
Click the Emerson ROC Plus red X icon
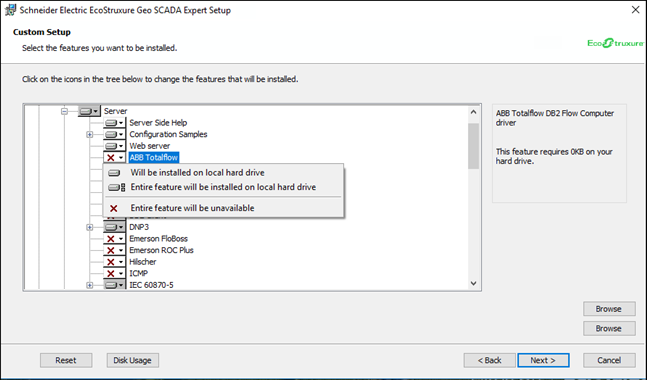point(114,250)
